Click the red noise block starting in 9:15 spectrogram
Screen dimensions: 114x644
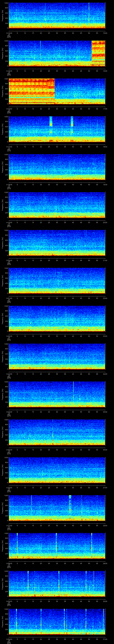[x=98, y=53]
